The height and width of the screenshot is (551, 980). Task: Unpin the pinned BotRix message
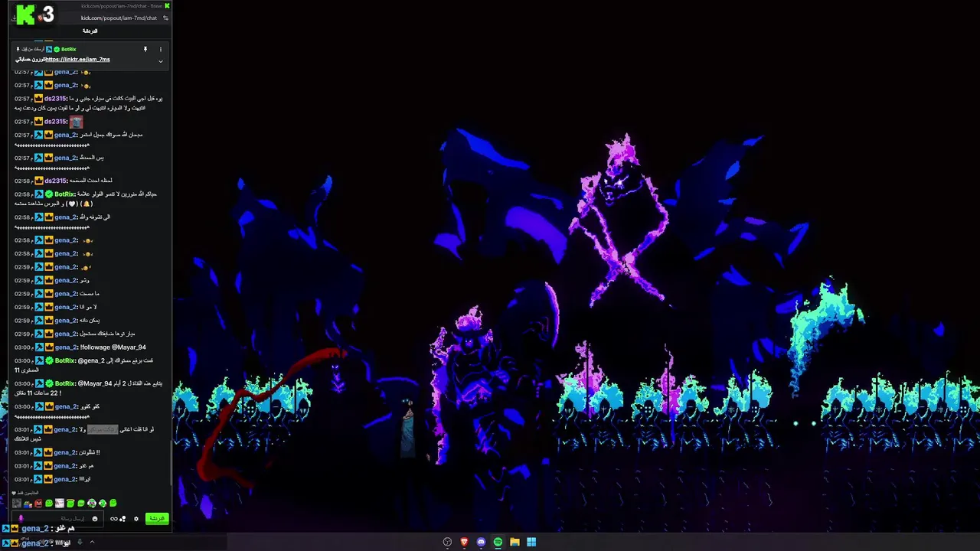(x=145, y=49)
